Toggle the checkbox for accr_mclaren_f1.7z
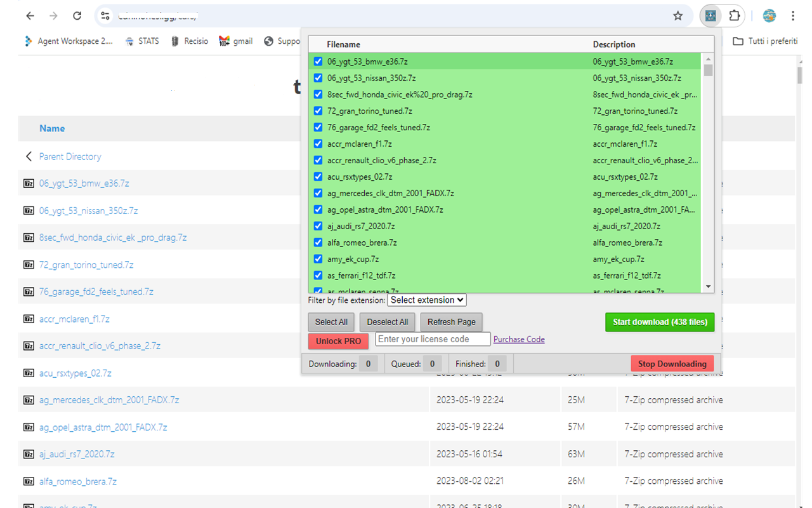The height and width of the screenshot is (508, 812). (x=318, y=144)
